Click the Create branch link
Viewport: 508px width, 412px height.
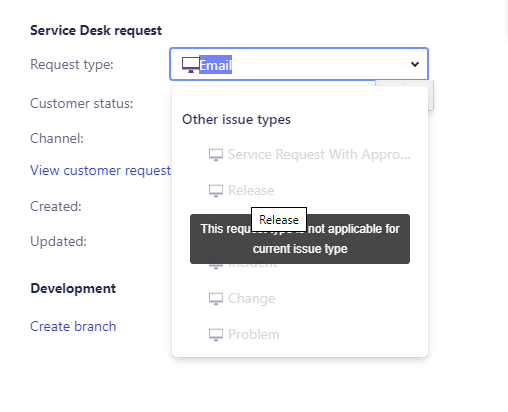tap(73, 326)
